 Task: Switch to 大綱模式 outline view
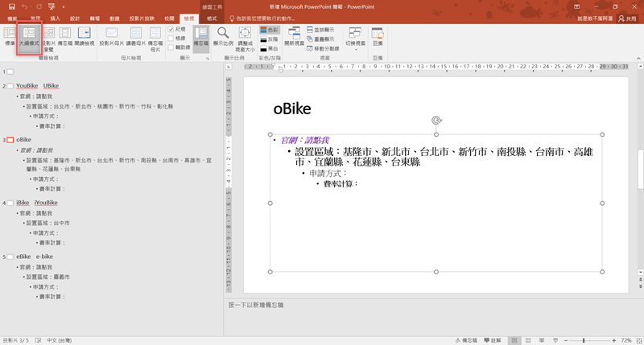pos(29,38)
